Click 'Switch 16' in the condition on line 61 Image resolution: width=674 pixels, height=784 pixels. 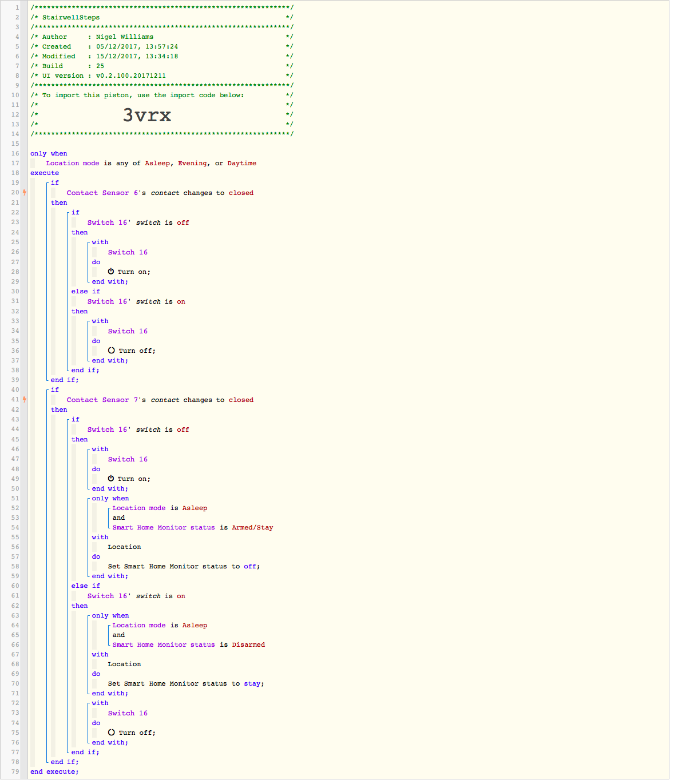(107, 596)
